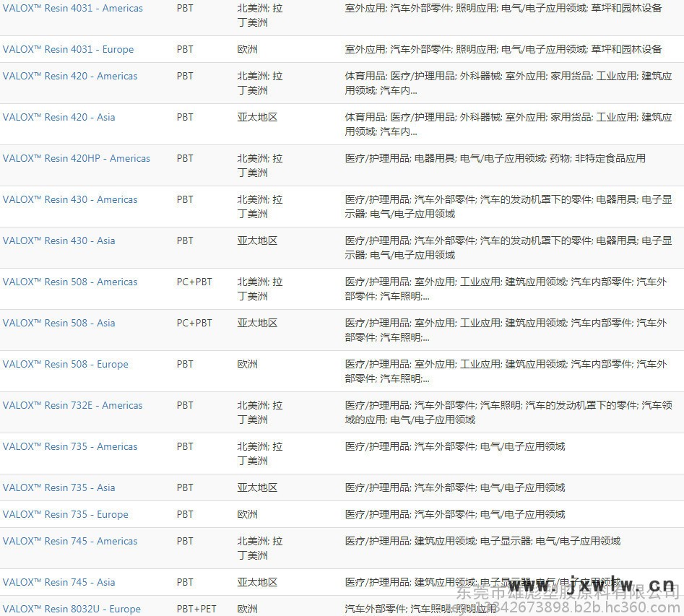Click VALOX Resin 430 - Americas link
Screen dimensions: 684x616
(70, 200)
